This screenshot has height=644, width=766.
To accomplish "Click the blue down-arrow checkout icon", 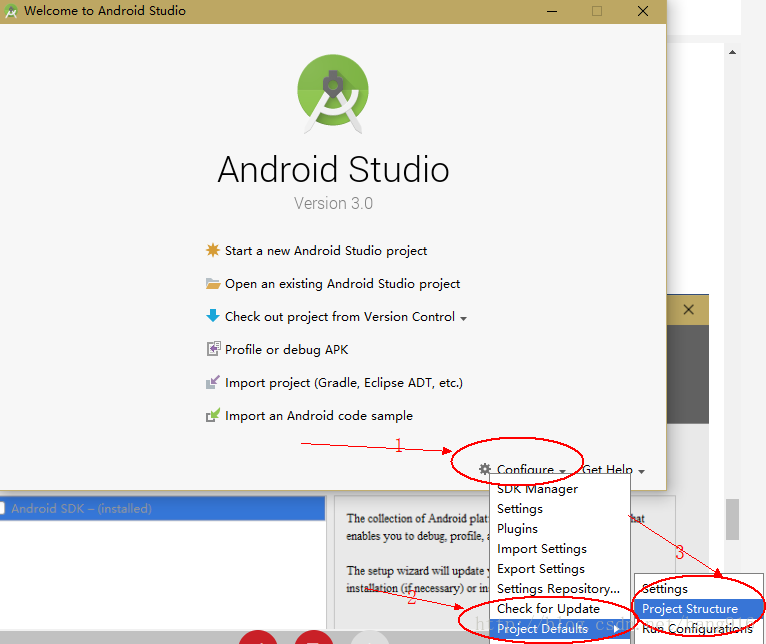I will (213, 316).
